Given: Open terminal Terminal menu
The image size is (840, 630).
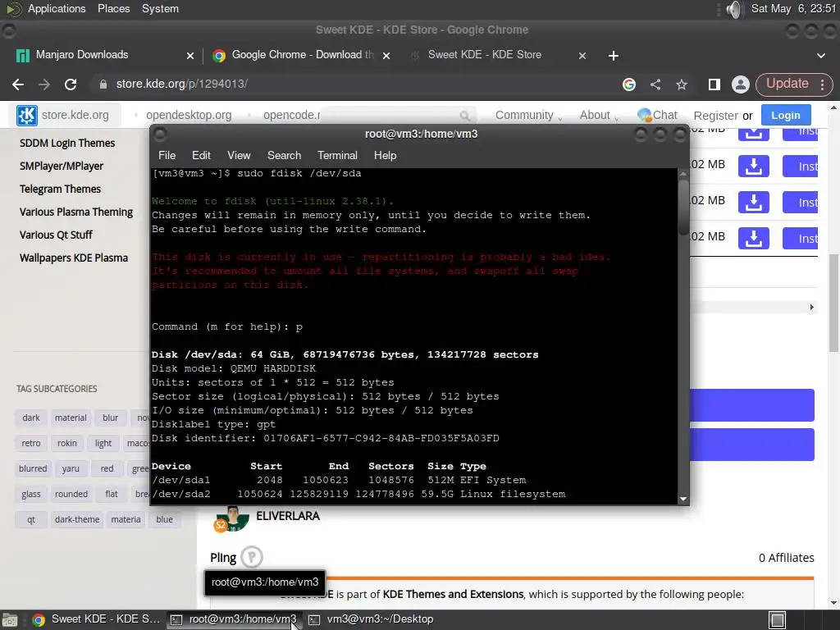Looking at the screenshot, I should tap(337, 155).
